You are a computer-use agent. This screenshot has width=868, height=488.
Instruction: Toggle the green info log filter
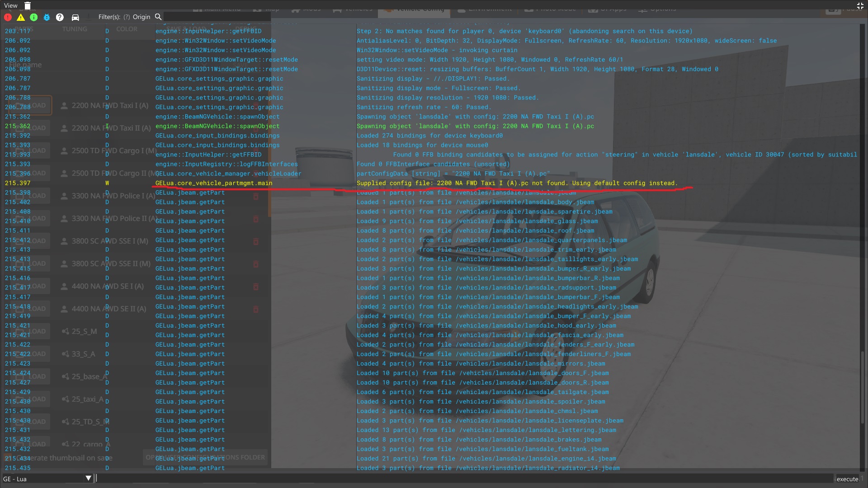34,17
